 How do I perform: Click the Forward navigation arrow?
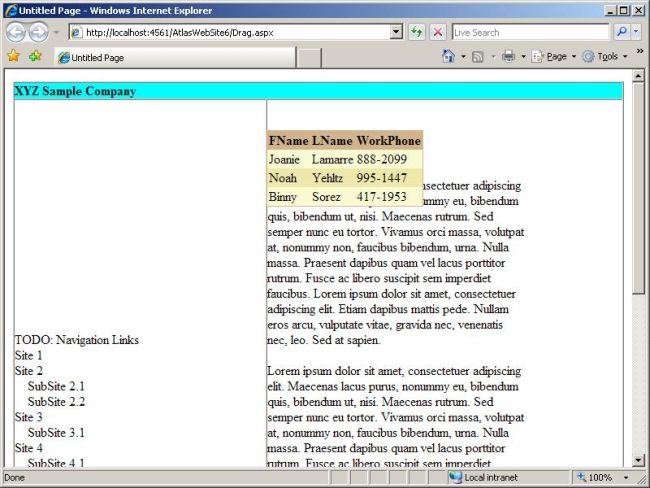39,32
